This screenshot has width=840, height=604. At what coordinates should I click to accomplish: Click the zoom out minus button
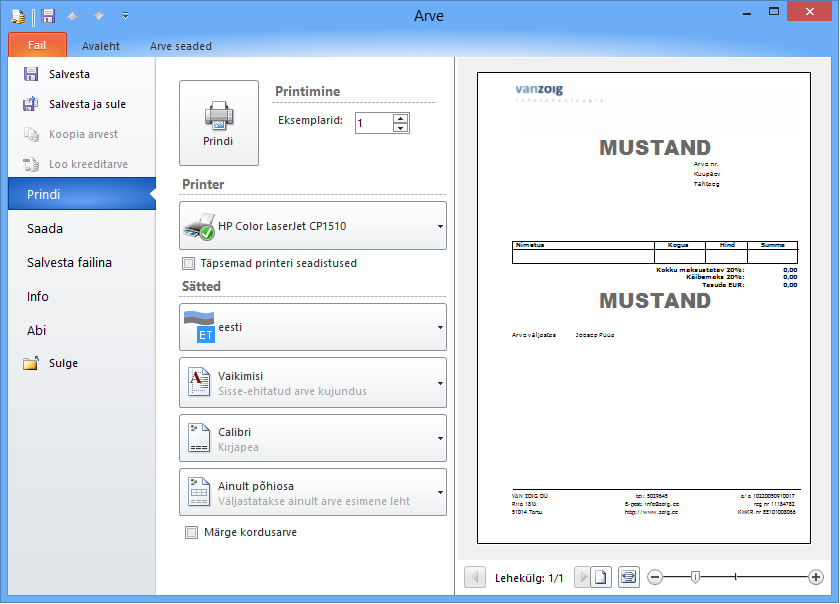(655, 577)
